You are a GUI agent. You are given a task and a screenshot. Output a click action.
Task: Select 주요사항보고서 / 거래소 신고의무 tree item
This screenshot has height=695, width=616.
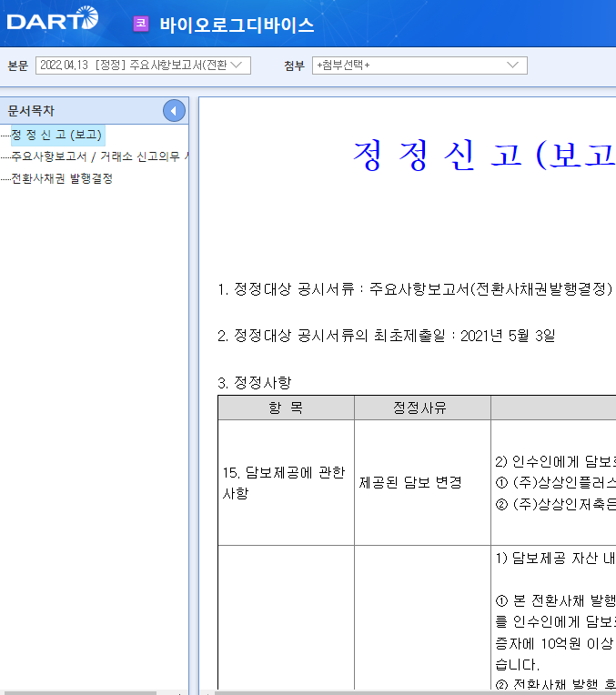(x=100, y=156)
